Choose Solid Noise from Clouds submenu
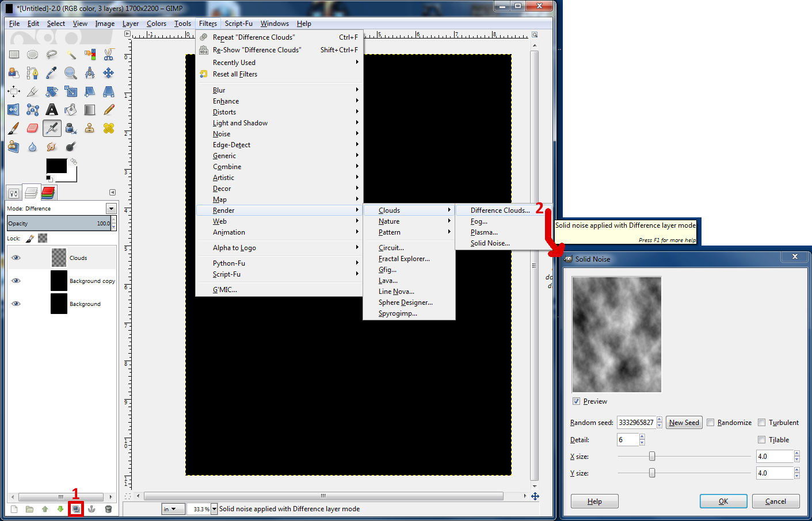This screenshot has width=812, height=521. pyautogui.click(x=490, y=243)
